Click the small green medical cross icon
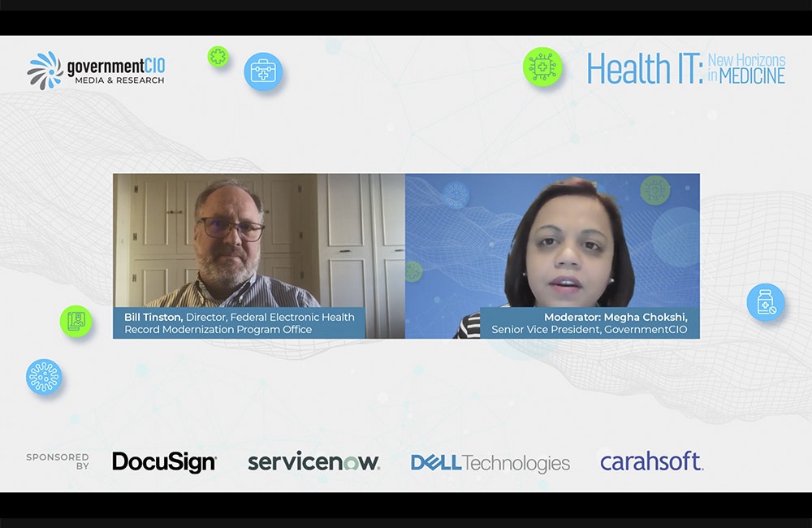This screenshot has height=528, width=812. point(218,56)
